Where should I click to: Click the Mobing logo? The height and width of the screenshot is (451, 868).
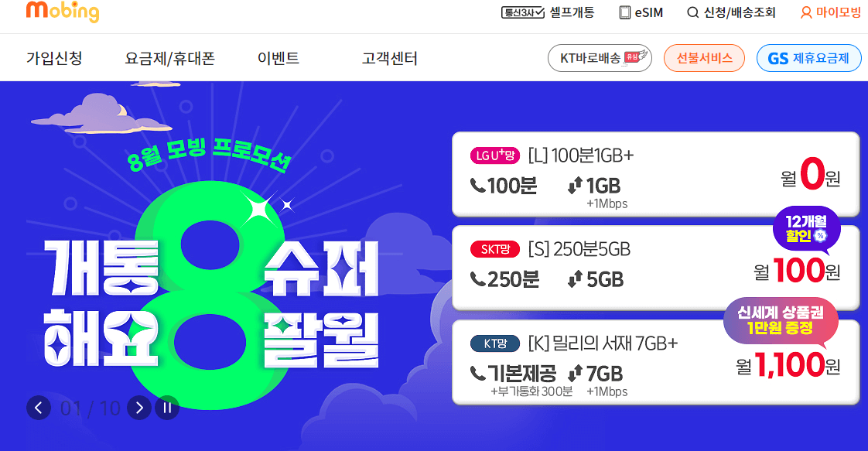tap(63, 11)
